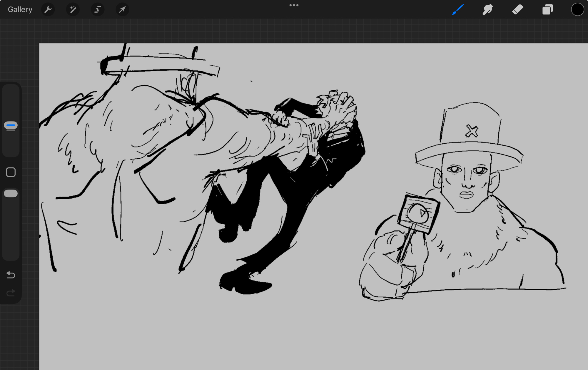Click the brush size slider handle
The image size is (588, 370).
[x=11, y=126]
